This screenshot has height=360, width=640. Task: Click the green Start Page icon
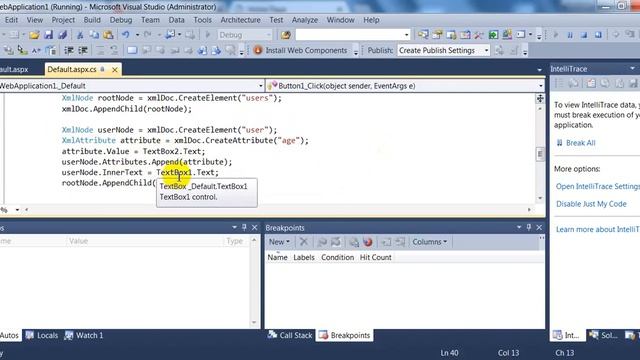[493, 35]
